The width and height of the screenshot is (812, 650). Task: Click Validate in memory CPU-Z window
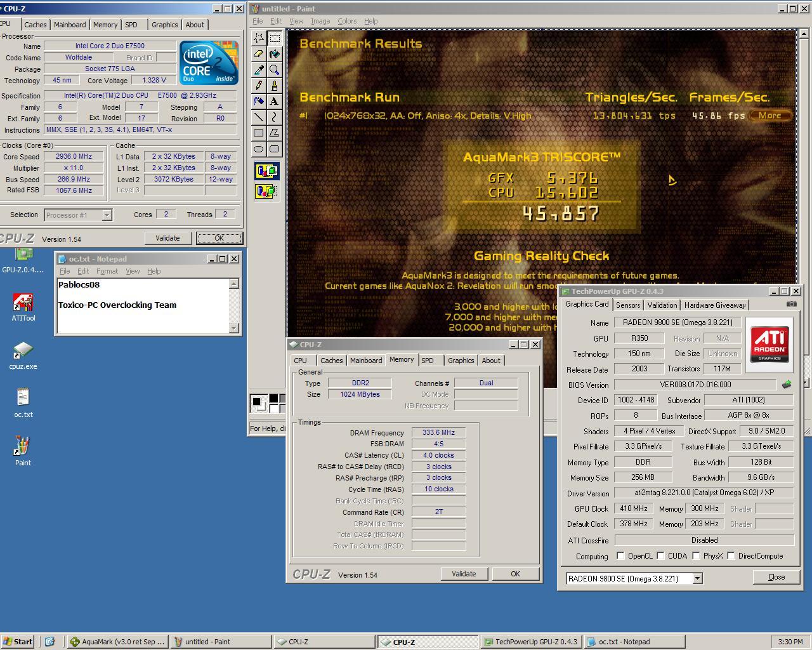pos(464,574)
